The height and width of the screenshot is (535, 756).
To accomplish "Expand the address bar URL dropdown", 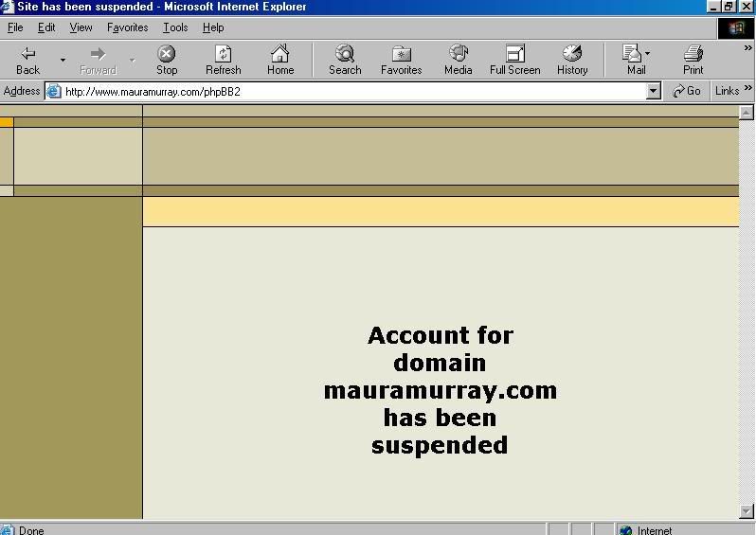I will pos(653,91).
